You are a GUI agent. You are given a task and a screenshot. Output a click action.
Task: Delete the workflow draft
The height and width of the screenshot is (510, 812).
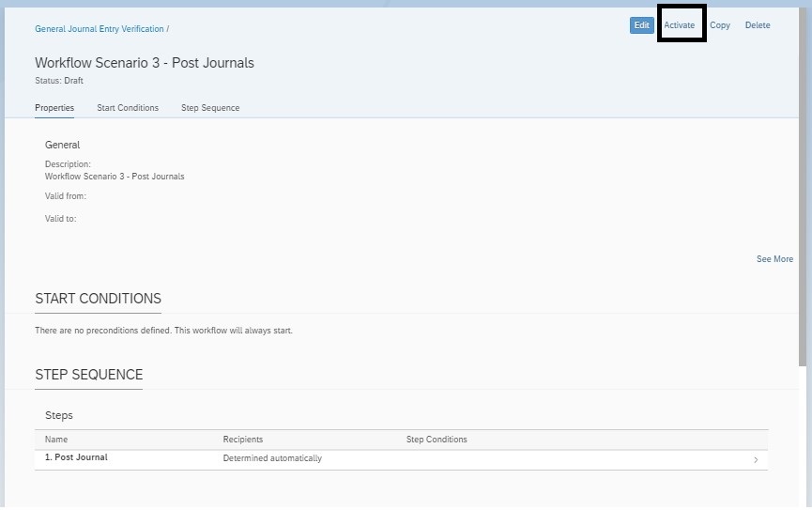[x=758, y=24]
